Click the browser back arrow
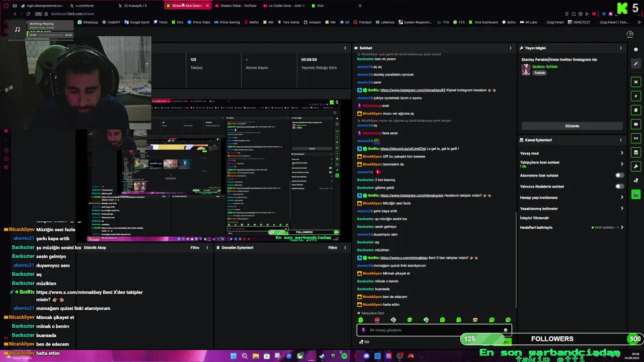 click(15, 14)
